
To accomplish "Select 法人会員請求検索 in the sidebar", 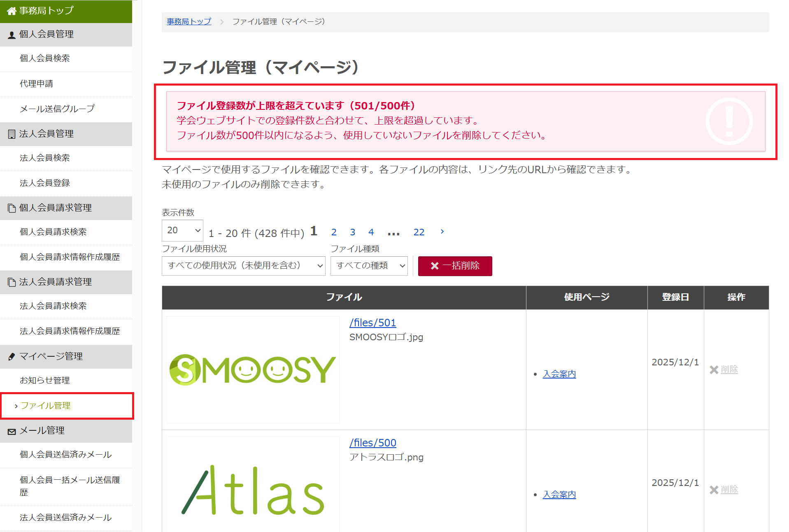I will pos(66,306).
